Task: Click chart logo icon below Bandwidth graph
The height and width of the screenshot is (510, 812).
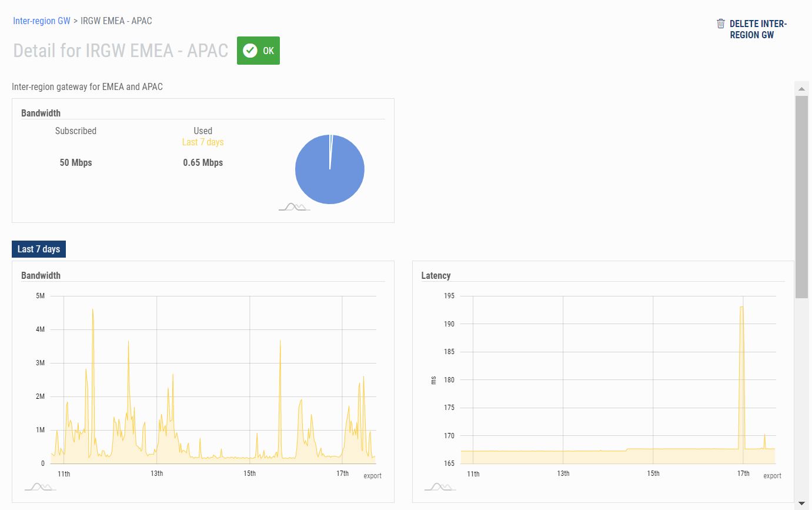Action: click(40, 486)
